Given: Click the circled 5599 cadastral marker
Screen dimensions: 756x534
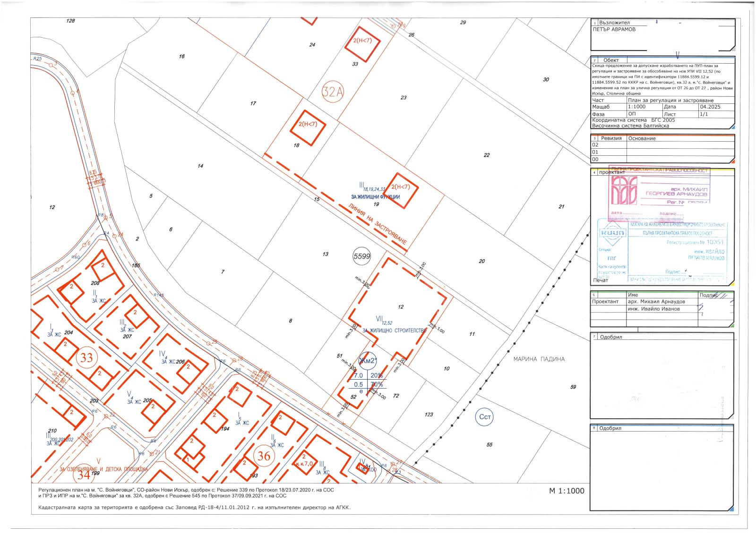Looking at the screenshot, I should pyautogui.click(x=362, y=256).
